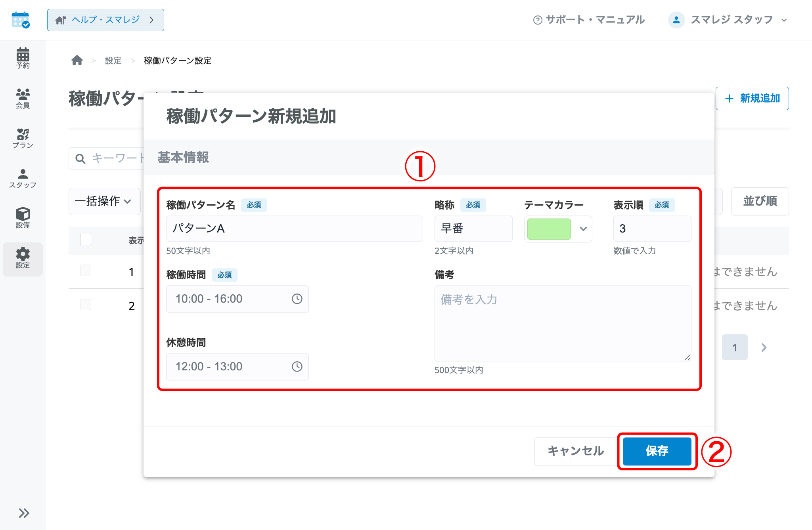Click the 稼働時間 time range field
Image resolution: width=812 pixels, height=530 pixels.
click(237, 299)
